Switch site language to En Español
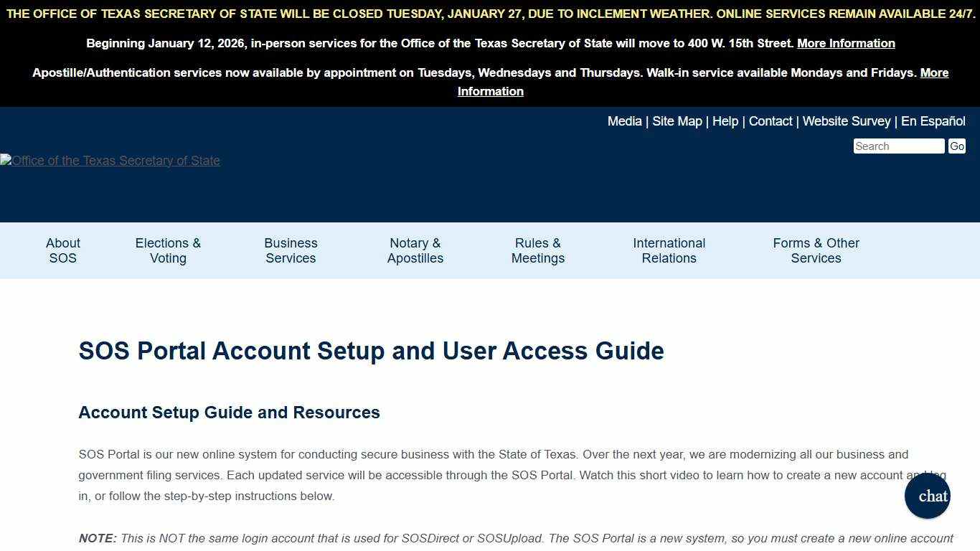This screenshot has height=551, width=980. 933,121
